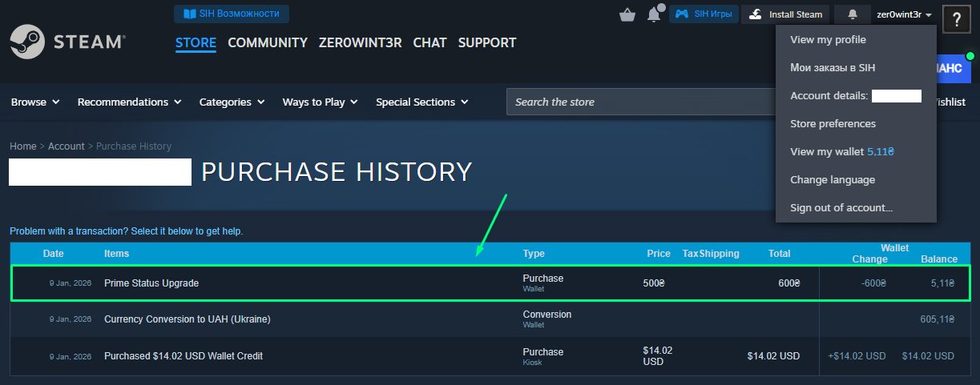Open the Categories dropdown

[x=232, y=102]
